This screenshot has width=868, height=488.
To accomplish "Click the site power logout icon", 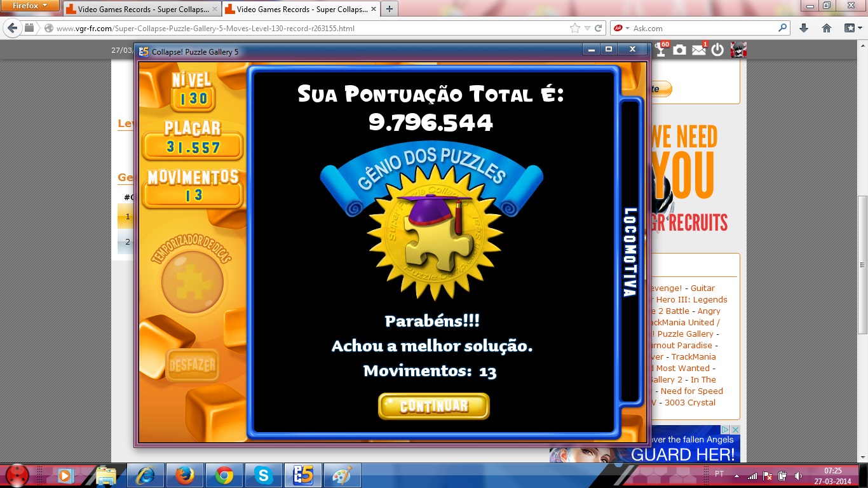I will (x=717, y=50).
